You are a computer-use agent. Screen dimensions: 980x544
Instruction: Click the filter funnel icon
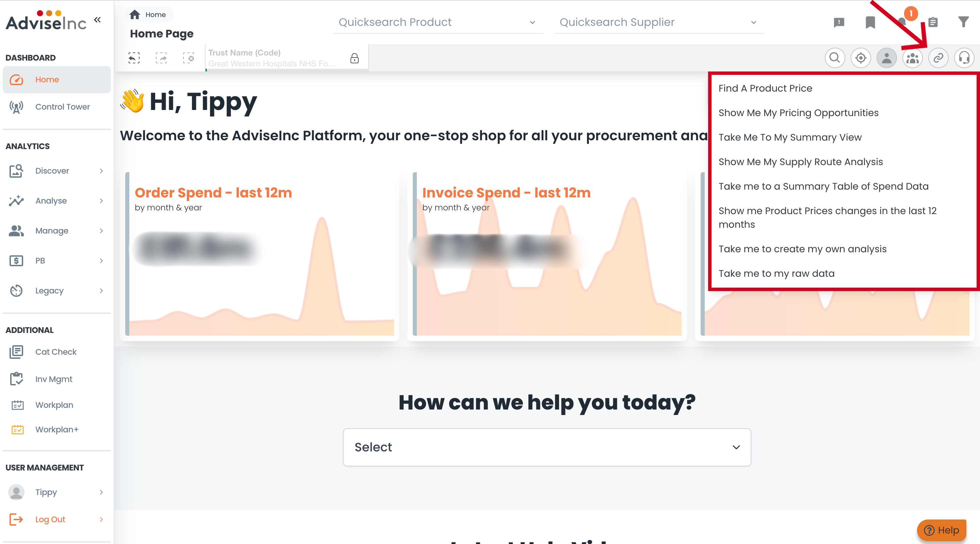963,22
